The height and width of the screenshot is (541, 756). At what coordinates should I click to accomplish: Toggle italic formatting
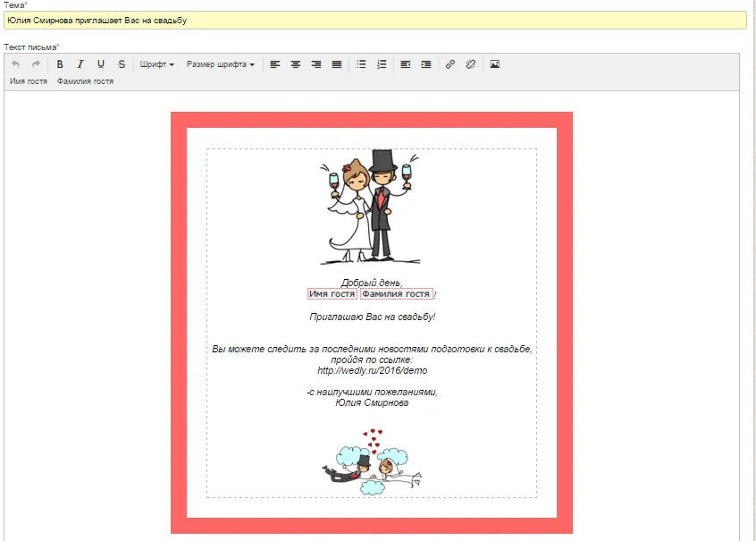80,64
